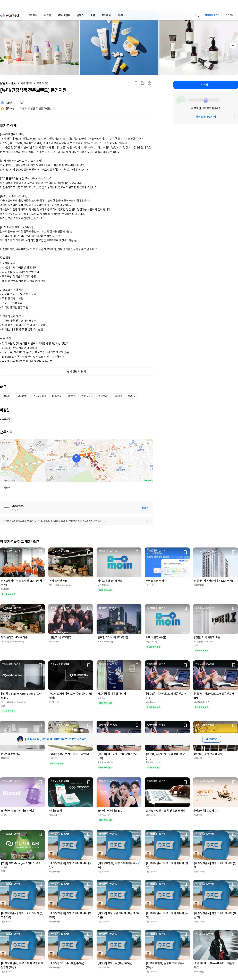This screenshot has height=980, width=238.
Task: Follow the company with 팔로우
Action: 145,508
